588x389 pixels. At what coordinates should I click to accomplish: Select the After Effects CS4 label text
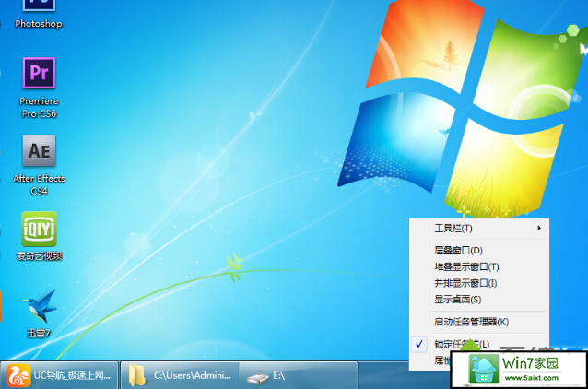[x=39, y=184]
